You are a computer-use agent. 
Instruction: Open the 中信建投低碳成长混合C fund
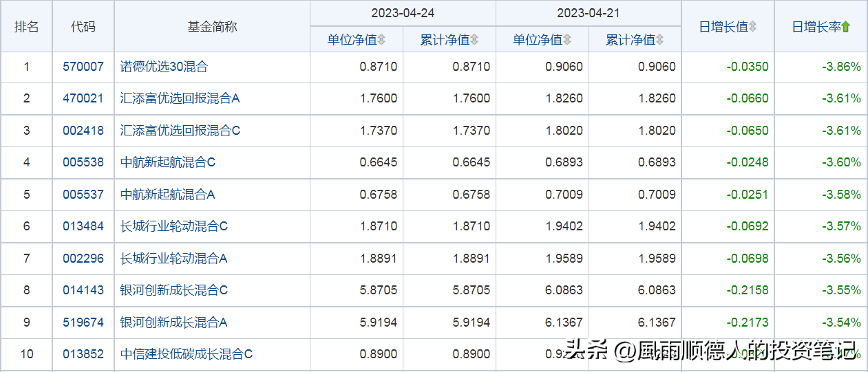[x=187, y=354]
